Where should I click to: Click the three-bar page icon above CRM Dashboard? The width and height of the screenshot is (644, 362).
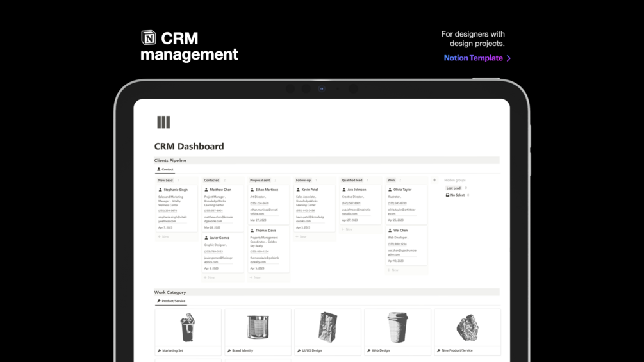point(163,122)
